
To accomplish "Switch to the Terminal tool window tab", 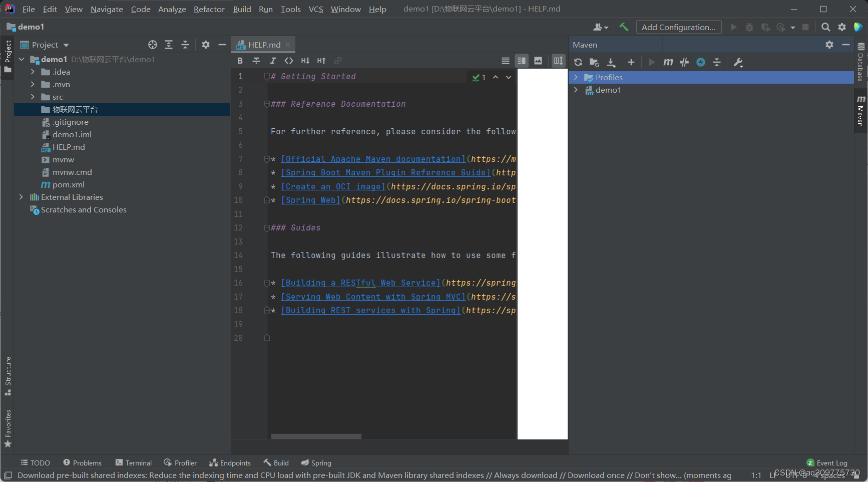I will [133, 462].
